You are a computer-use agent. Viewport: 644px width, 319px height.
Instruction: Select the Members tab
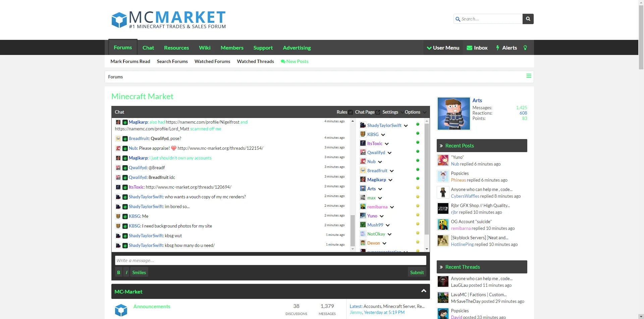point(232,48)
